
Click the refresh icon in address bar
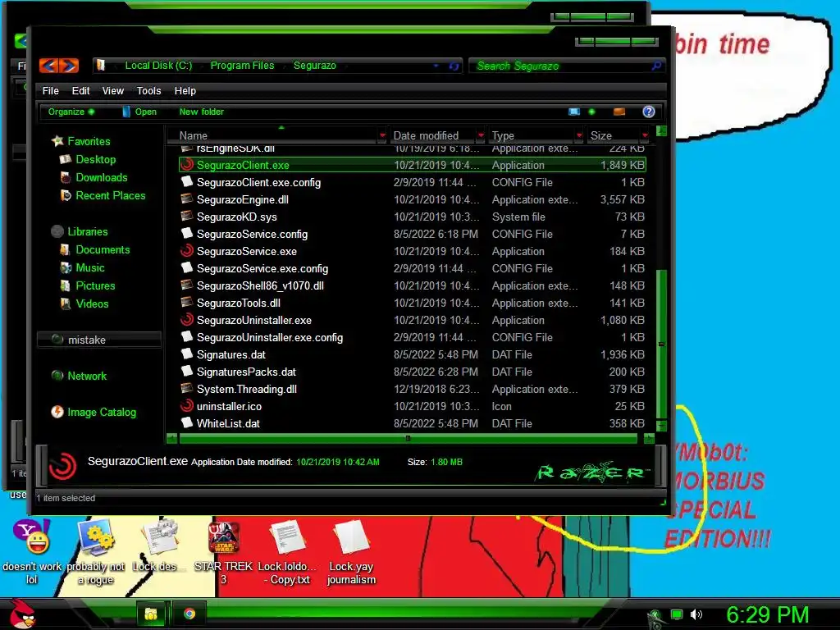(x=454, y=66)
